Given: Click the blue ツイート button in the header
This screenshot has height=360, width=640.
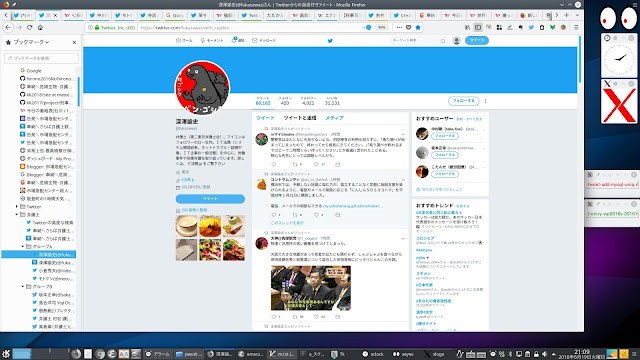Looking at the screenshot, I should coord(477,40).
